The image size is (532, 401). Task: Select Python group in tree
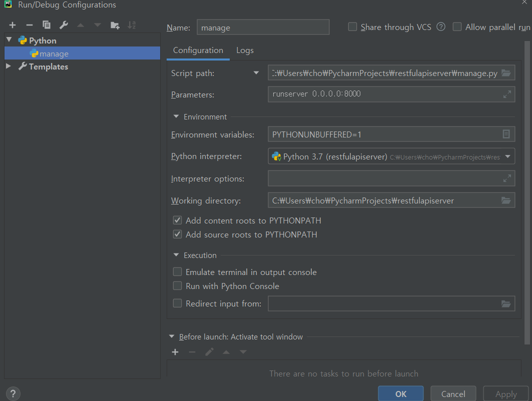tap(43, 40)
